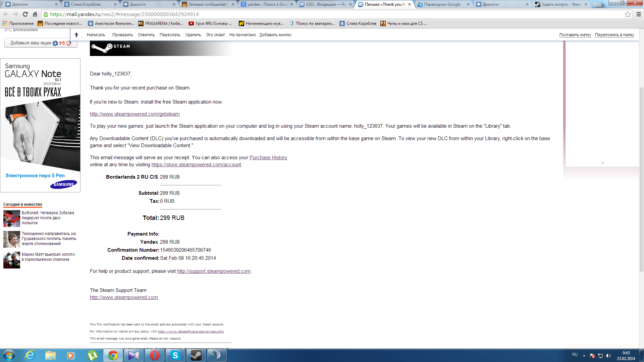The image size is (644, 362).
Task: Click the Windows Start button
Action: pyautogui.click(x=9, y=355)
